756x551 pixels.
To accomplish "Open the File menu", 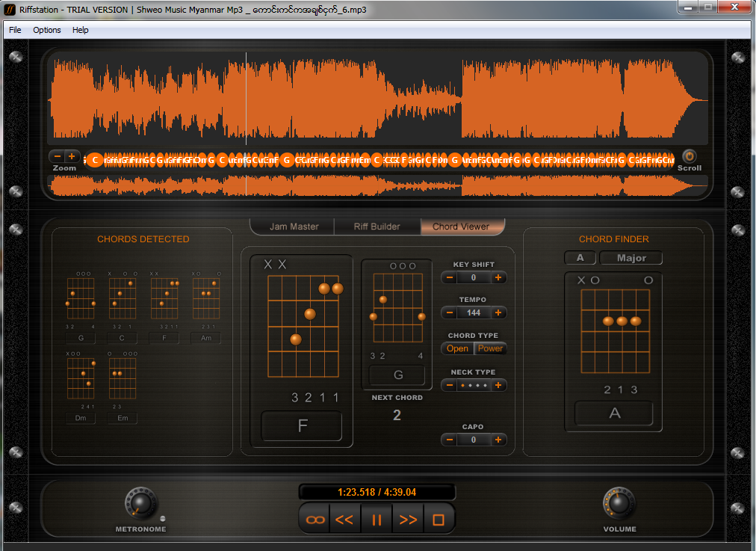I will 15,30.
